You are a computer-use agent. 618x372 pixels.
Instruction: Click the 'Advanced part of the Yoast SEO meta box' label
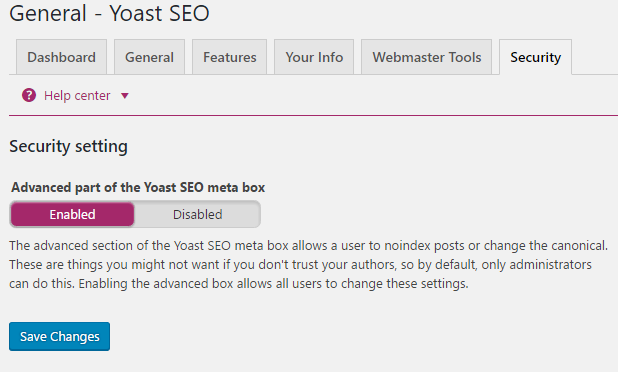tap(138, 188)
